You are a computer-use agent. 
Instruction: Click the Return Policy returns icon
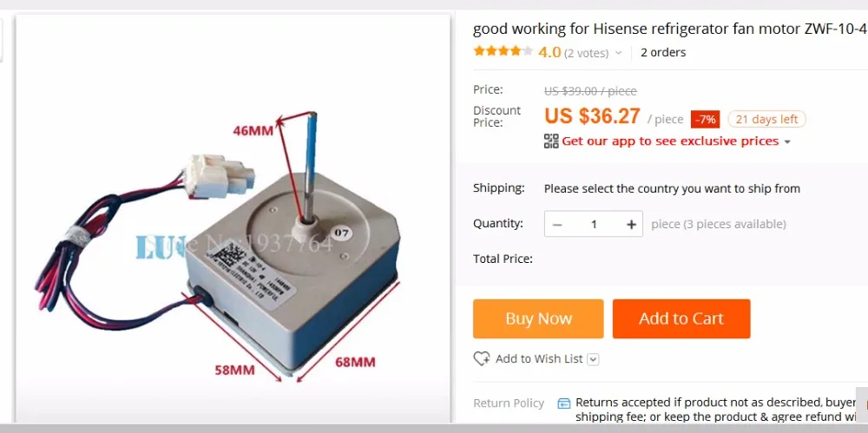click(x=563, y=403)
